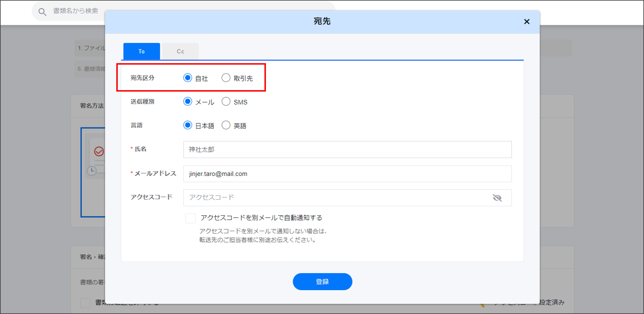644x314 pixels.
Task: Click the clock icon on thumbnail
Action: (x=92, y=171)
